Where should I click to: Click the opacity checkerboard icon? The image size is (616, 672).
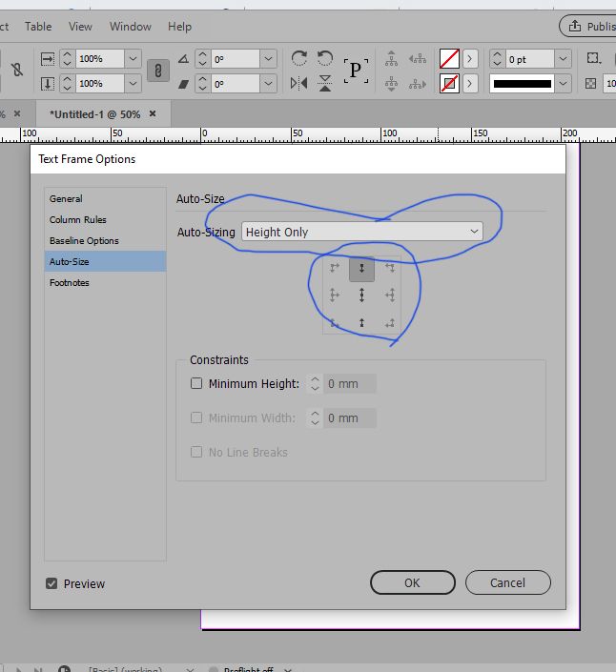click(590, 84)
